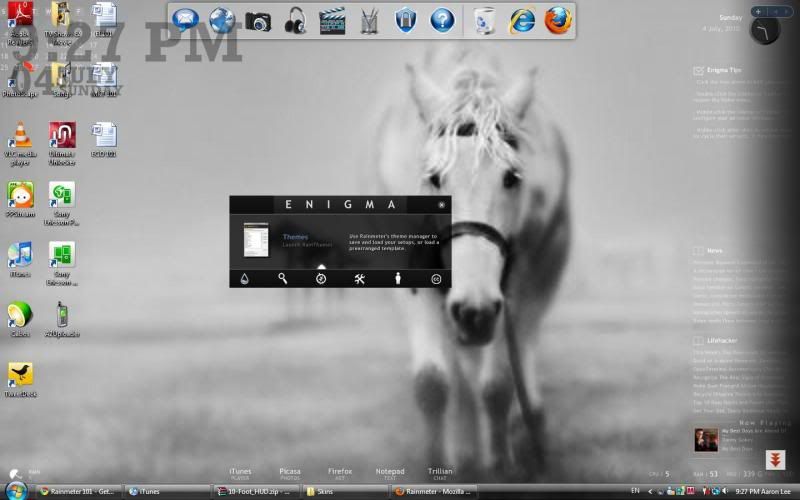Viewport: 800px width, 500px height.
Task: Open the Windows Start orb
Action: [x=15, y=490]
